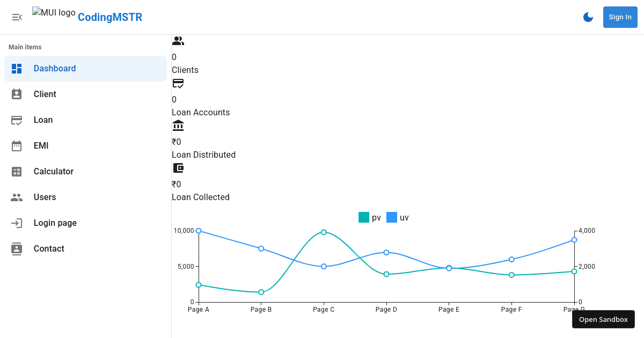
Task: Click the Login page exit icon
Action: click(x=17, y=223)
